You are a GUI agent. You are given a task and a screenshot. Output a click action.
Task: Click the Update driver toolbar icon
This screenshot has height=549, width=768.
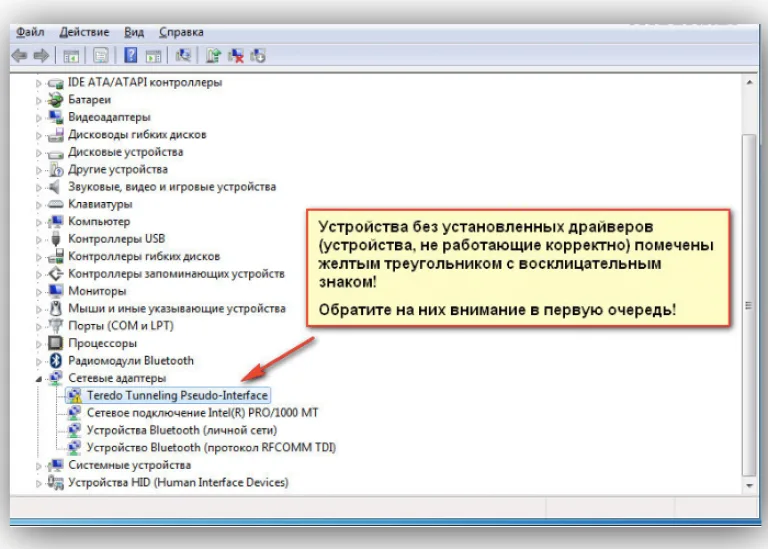213,55
